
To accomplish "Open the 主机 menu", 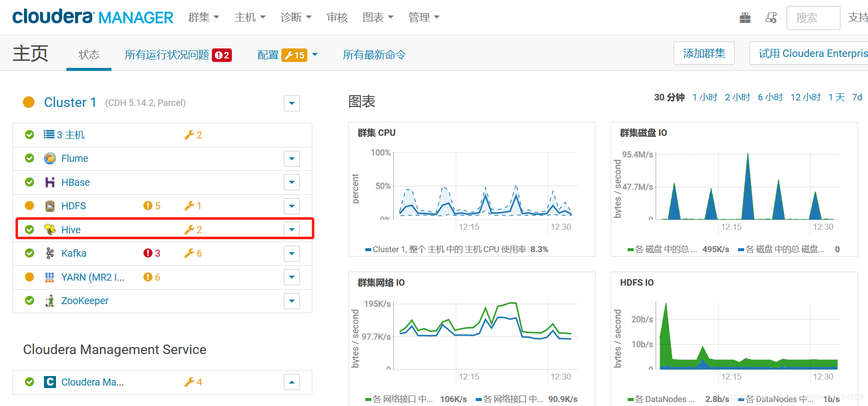I will coord(250,17).
